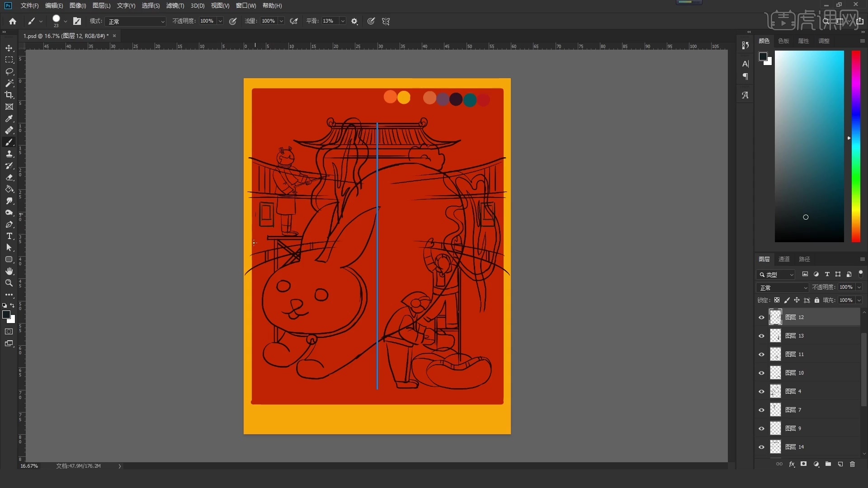
Task: Open layer blend mode 正常 dropdown
Action: (x=783, y=287)
